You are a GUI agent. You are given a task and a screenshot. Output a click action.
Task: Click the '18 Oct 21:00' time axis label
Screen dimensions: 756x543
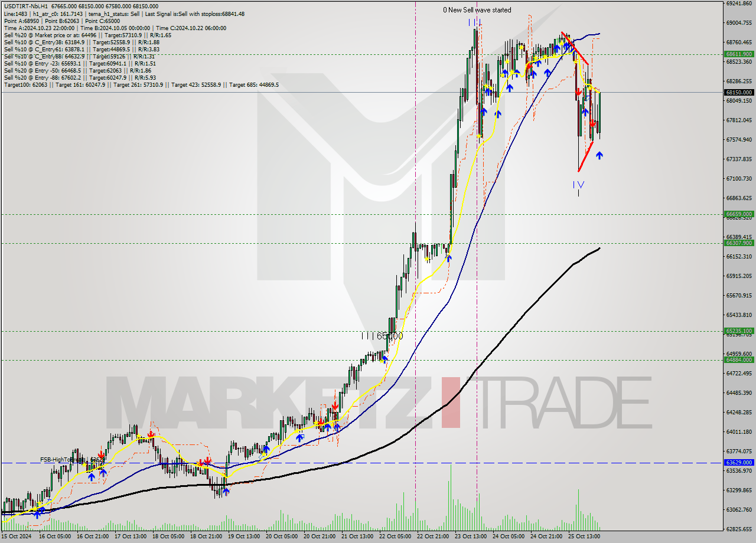206,537
